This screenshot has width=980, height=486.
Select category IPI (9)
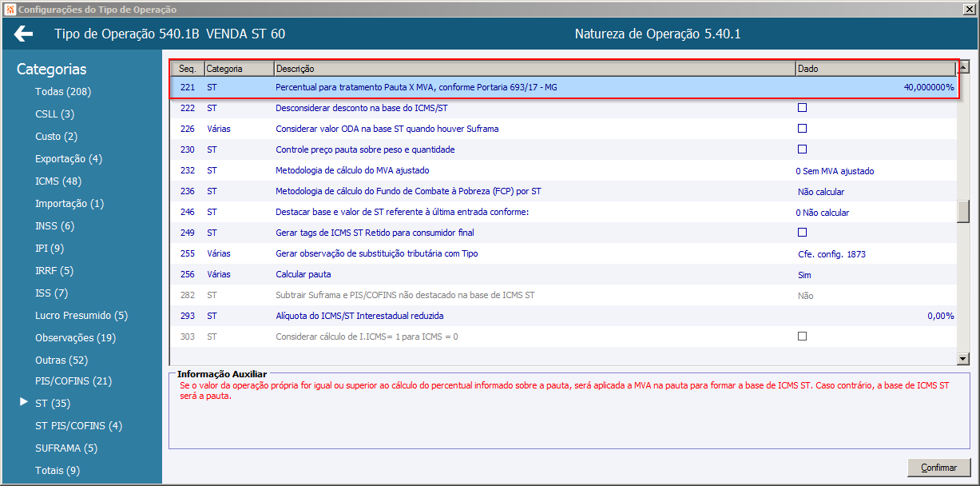[x=50, y=249]
